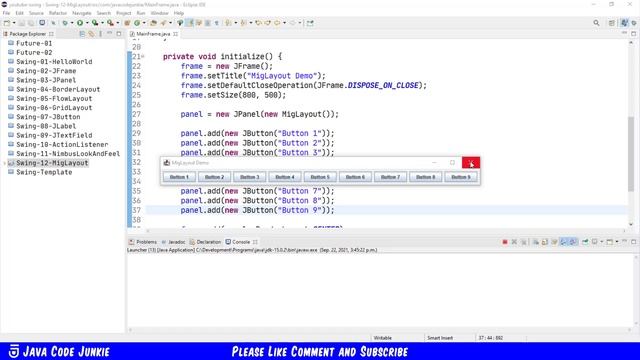This screenshot has height=360, width=640.
Task: Click the Coverage run toolbar icon
Action: pyautogui.click(x=95, y=23)
